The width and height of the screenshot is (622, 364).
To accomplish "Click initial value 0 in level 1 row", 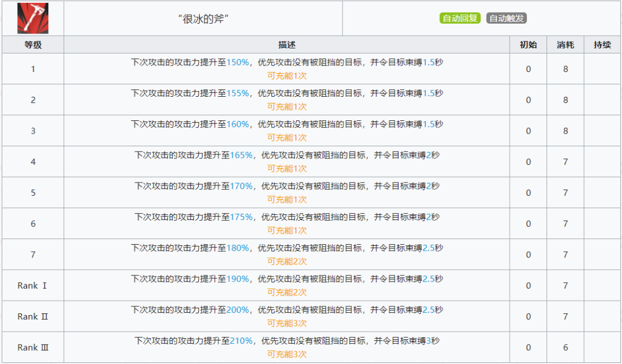I will [x=528, y=69].
